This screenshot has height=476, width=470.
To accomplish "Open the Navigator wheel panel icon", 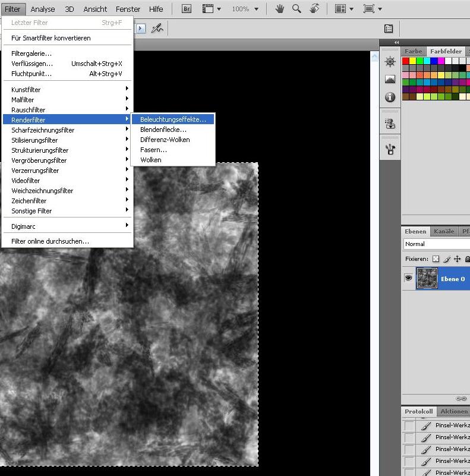I will (390, 62).
